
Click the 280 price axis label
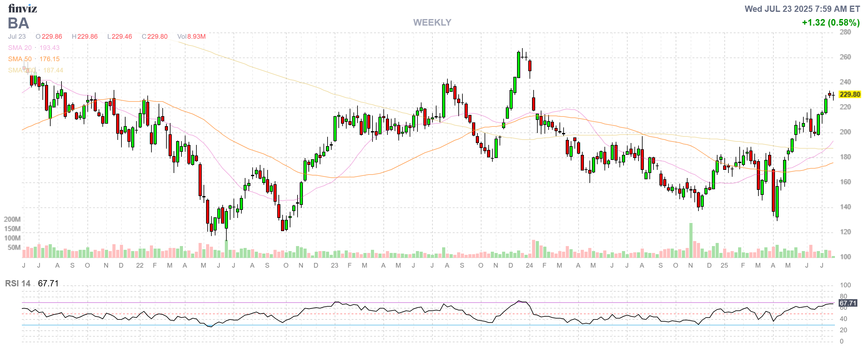pyautogui.click(x=845, y=32)
